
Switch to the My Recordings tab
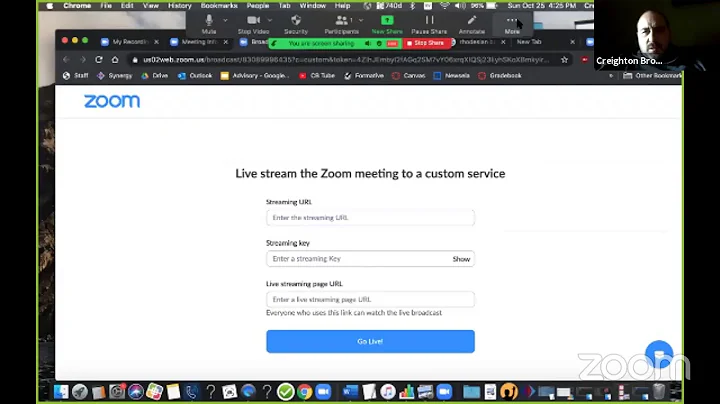[125, 42]
